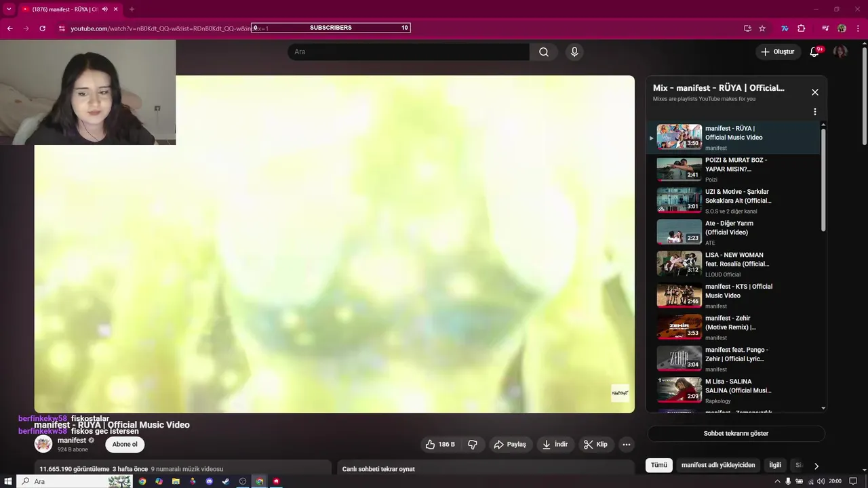Viewport: 868px width, 488px height.
Task: Show hidden system tray icons
Action: [x=777, y=481]
